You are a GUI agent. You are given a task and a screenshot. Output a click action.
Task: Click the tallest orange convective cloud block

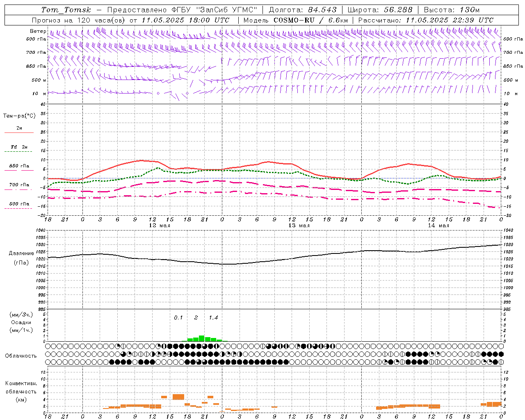point(178,397)
